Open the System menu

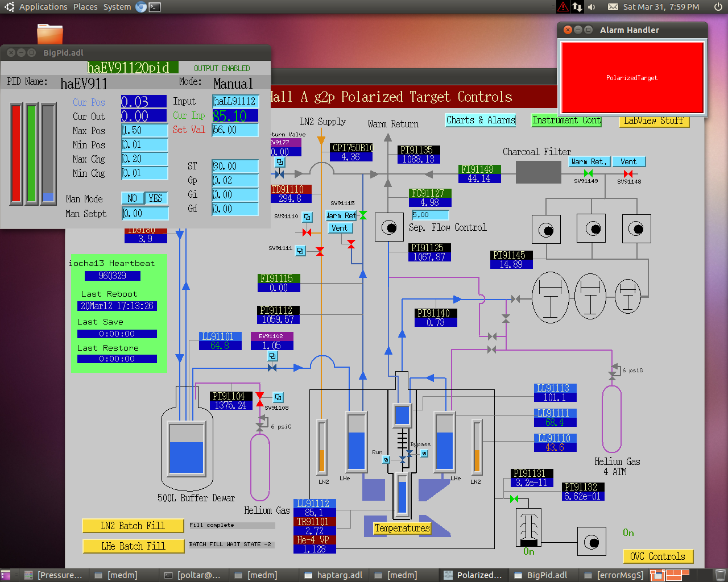[117, 7]
